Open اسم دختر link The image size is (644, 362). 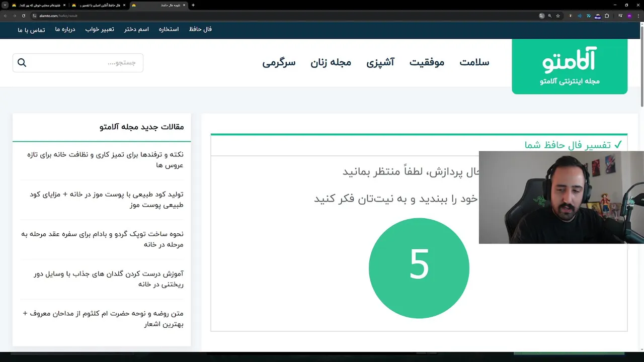pyautogui.click(x=136, y=29)
